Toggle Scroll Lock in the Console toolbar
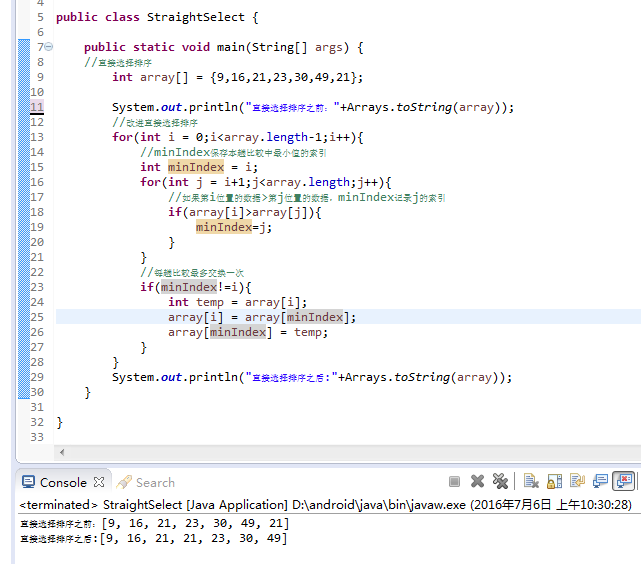The image size is (641, 564). (x=554, y=481)
